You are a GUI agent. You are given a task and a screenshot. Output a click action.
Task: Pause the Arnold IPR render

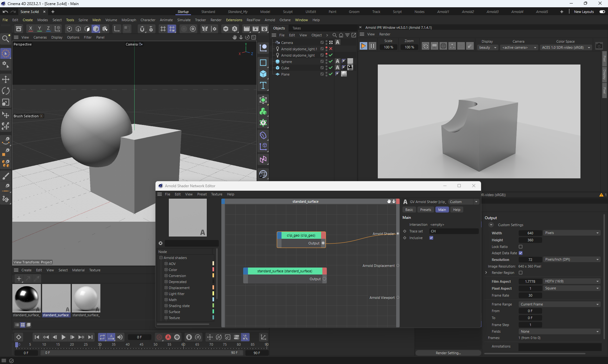pyautogui.click(x=372, y=46)
